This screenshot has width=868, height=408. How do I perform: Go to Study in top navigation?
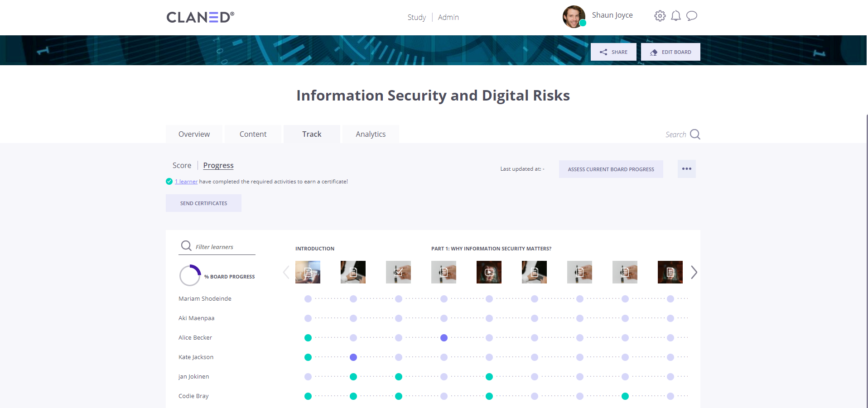[x=417, y=17]
